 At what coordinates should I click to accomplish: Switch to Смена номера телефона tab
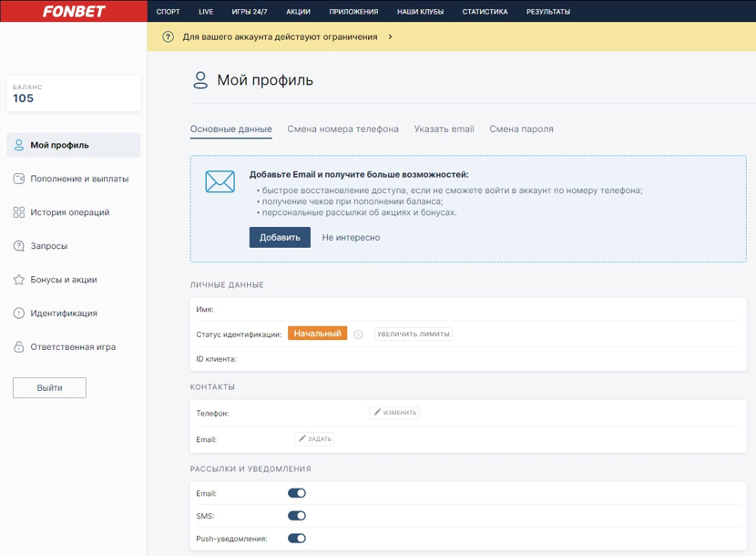(342, 129)
